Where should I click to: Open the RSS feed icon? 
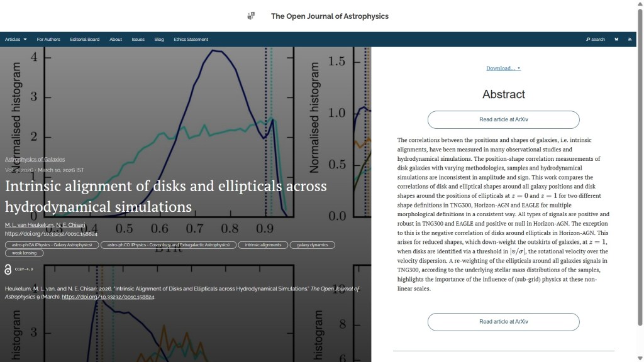click(x=630, y=40)
